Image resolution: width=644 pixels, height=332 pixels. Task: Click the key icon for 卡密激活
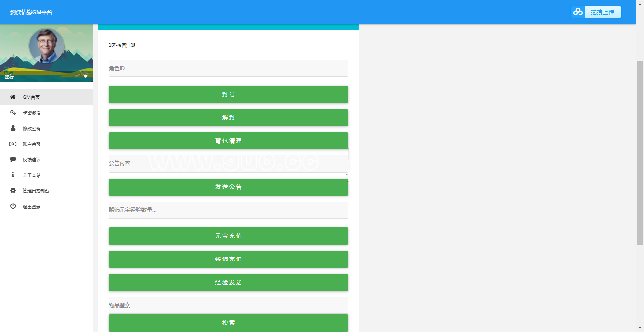point(13,113)
